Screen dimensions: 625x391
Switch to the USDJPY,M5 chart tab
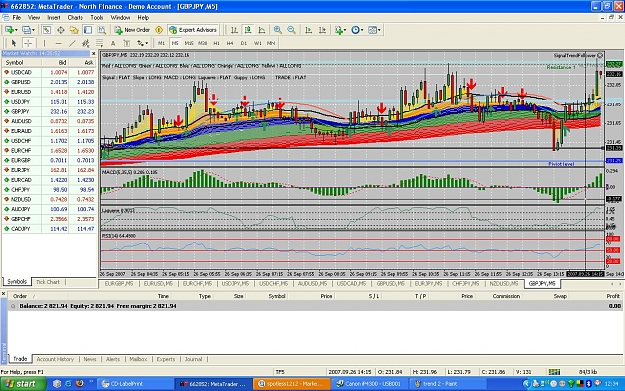(x=235, y=284)
